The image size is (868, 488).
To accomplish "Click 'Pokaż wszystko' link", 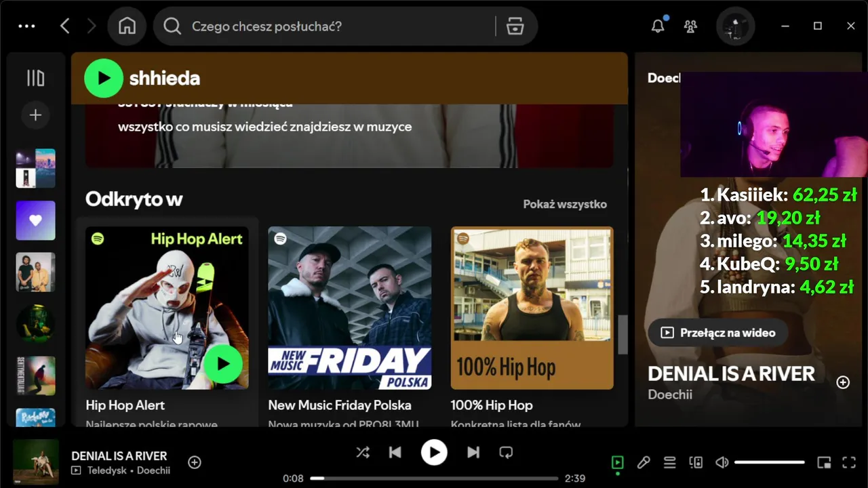I will pos(565,204).
